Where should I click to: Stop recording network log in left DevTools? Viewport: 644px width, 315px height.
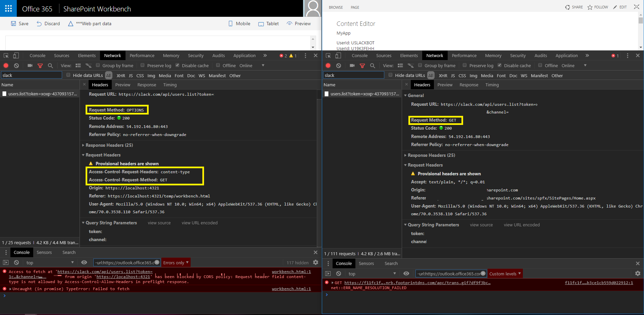point(5,65)
